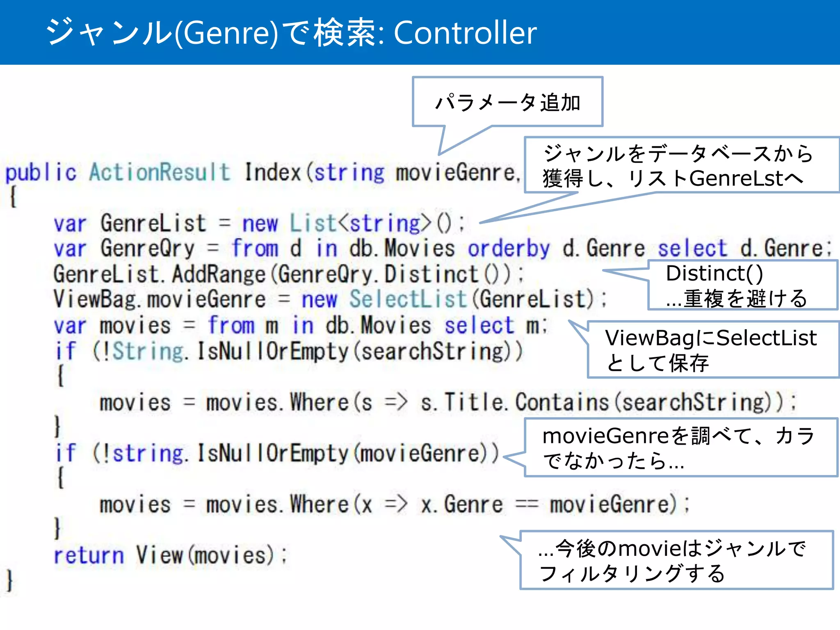Click the slide title 'ジャンル(Genre)で検索: Controller'
This screenshot has width=840, height=630.
[291, 32]
